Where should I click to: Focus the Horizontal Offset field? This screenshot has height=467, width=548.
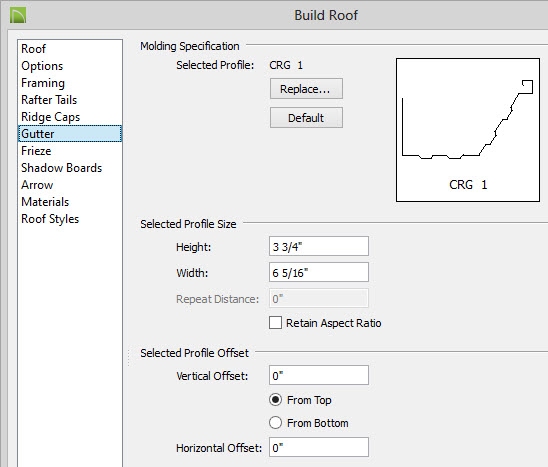click(x=319, y=447)
